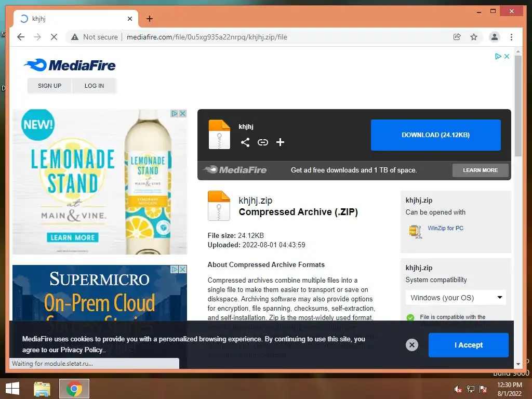
Task: Click the 'File size: 24.12KB' text
Action: pos(235,235)
